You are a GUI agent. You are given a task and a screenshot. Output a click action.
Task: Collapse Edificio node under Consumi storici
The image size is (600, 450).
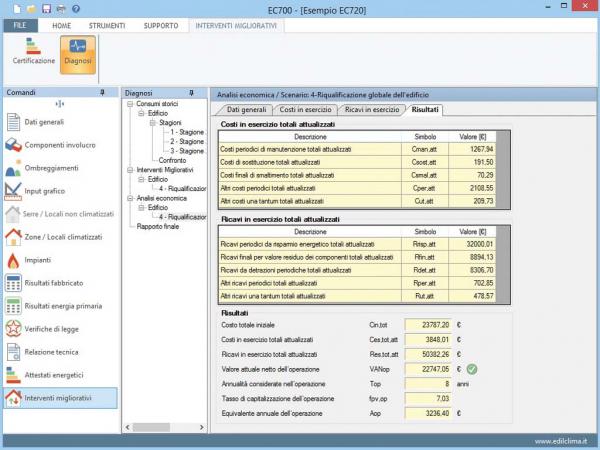(141, 113)
